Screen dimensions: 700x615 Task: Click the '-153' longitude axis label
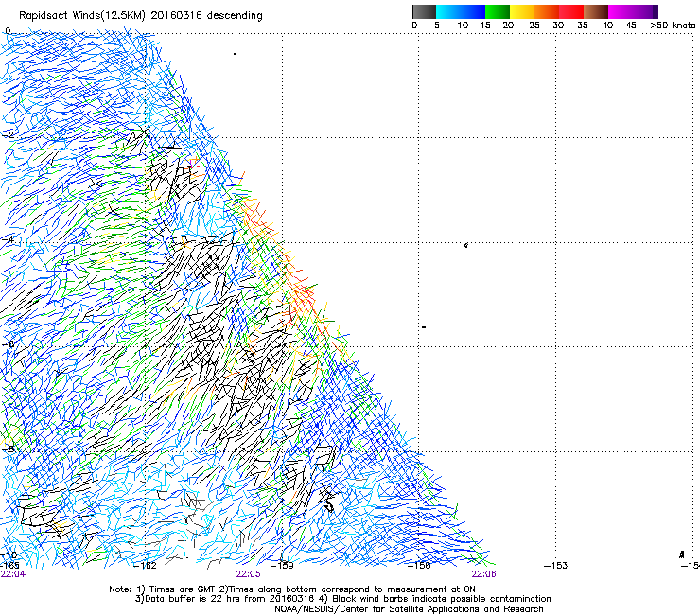coord(556,566)
